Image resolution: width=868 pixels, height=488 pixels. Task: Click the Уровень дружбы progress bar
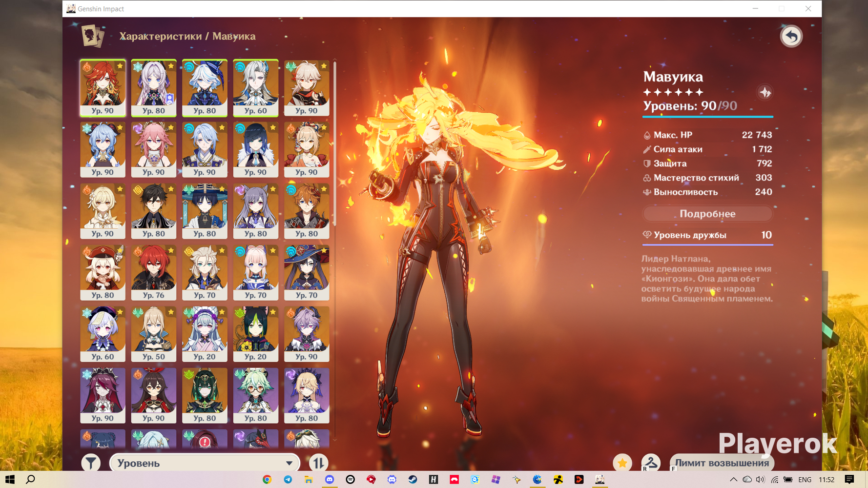pos(707,244)
